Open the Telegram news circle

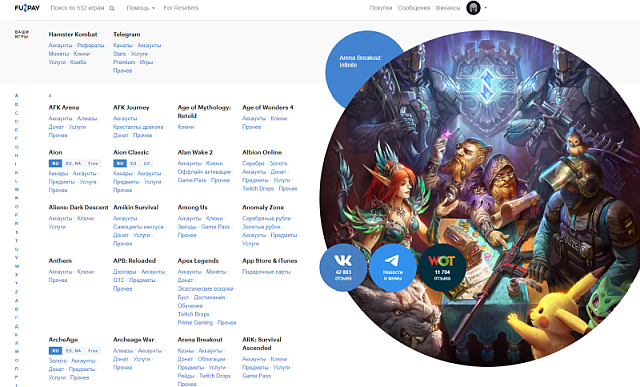[x=393, y=267]
